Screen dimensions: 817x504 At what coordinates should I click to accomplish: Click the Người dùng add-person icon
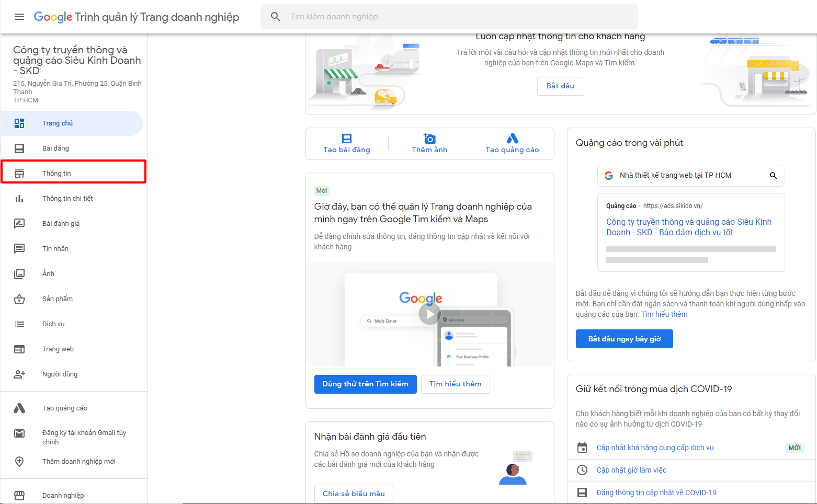point(19,374)
